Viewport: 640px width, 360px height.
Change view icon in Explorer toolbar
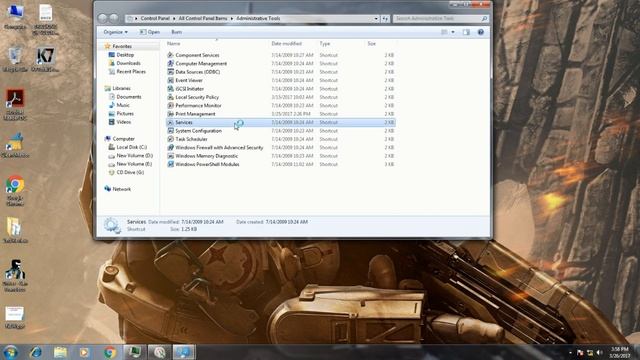coord(444,32)
